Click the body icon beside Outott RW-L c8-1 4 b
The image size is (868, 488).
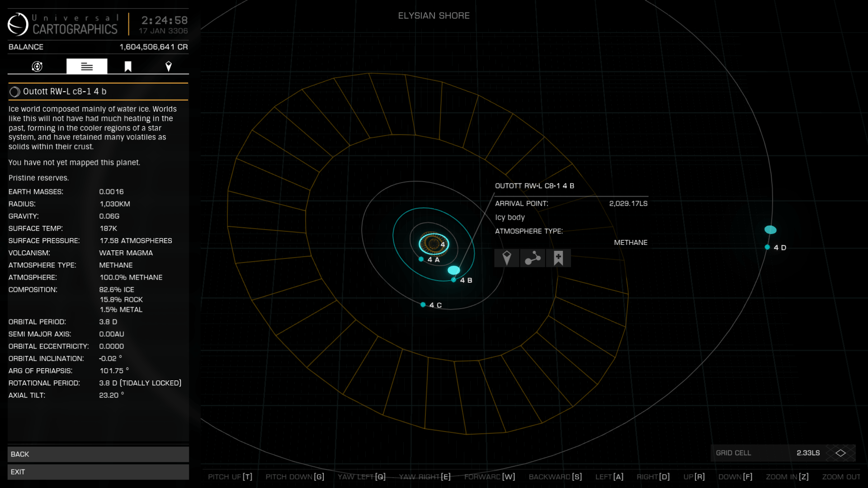(14, 92)
